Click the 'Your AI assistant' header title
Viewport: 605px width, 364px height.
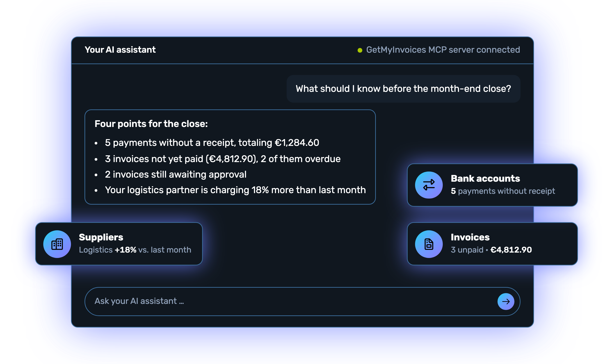pyautogui.click(x=120, y=50)
